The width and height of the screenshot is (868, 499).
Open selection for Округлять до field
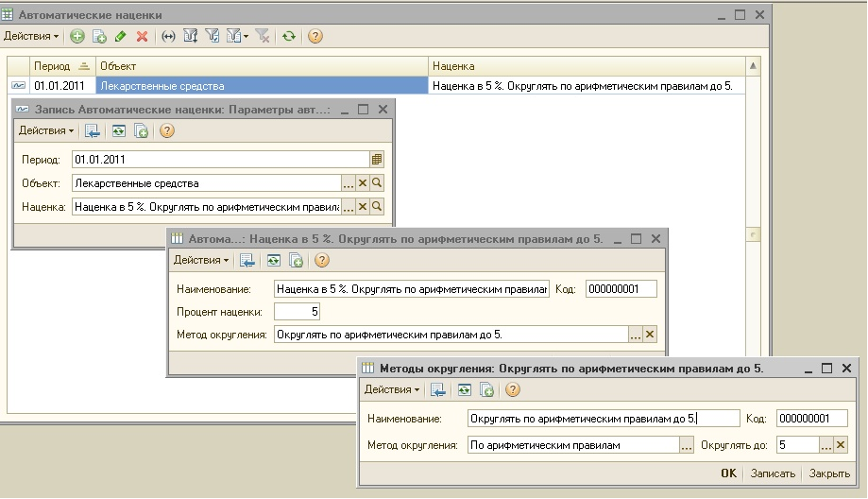(x=825, y=445)
